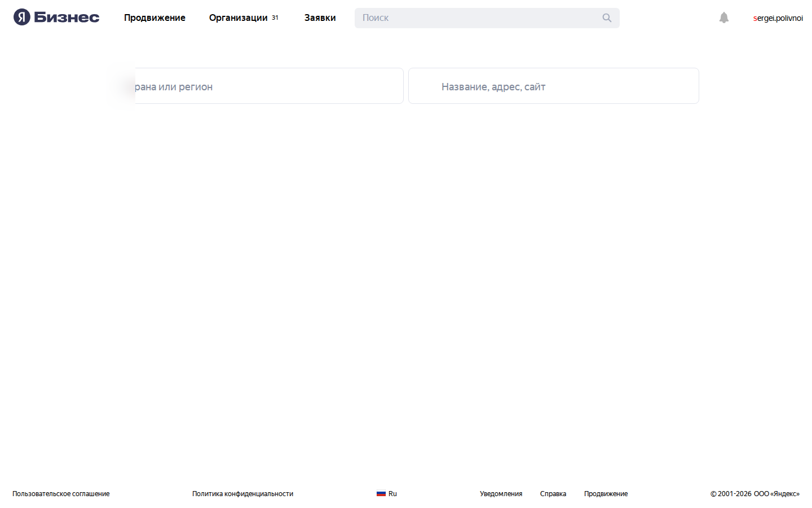Open Уведомления footer link
The width and height of the screenshot is (812, 508).
click(501, 494)
